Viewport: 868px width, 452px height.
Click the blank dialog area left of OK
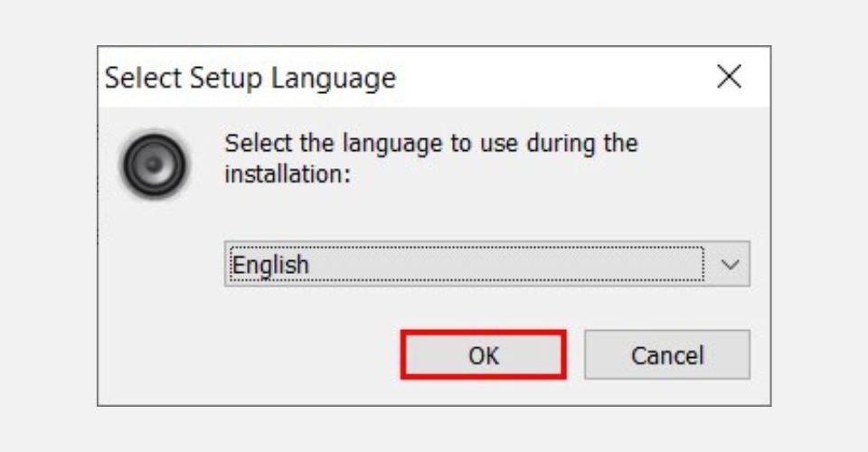(250, 354)
